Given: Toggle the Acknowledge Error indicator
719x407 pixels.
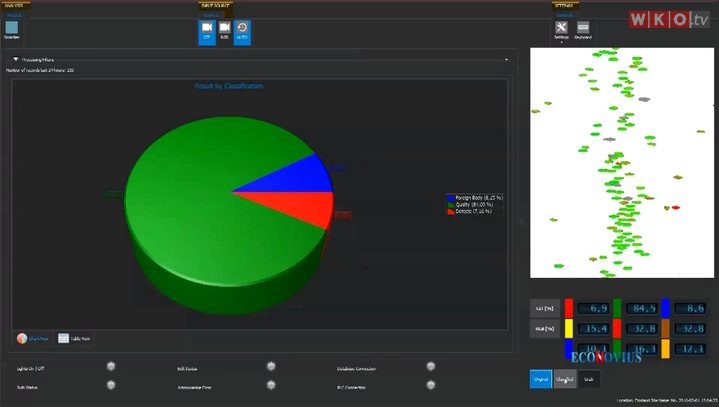Looking at the screenshot, I should tap(271, 384).
